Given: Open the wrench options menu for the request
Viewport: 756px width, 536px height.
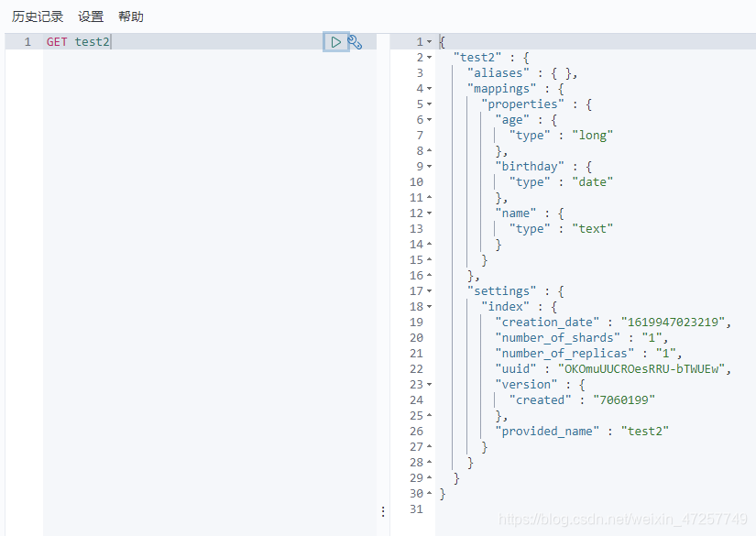Looking at the screenshot, I should pyautogui.click(x=355, y=42).
